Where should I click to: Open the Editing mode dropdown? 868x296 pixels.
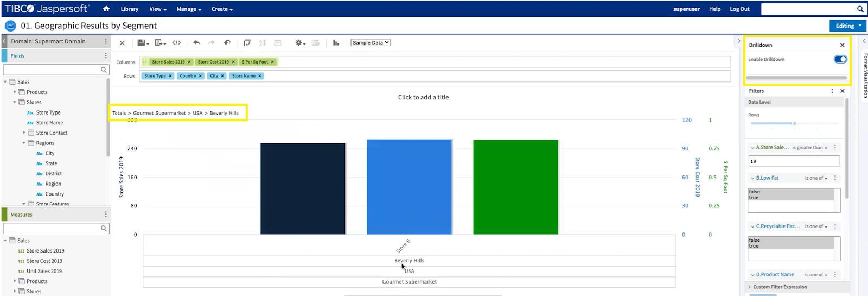(x=848, y=26)
